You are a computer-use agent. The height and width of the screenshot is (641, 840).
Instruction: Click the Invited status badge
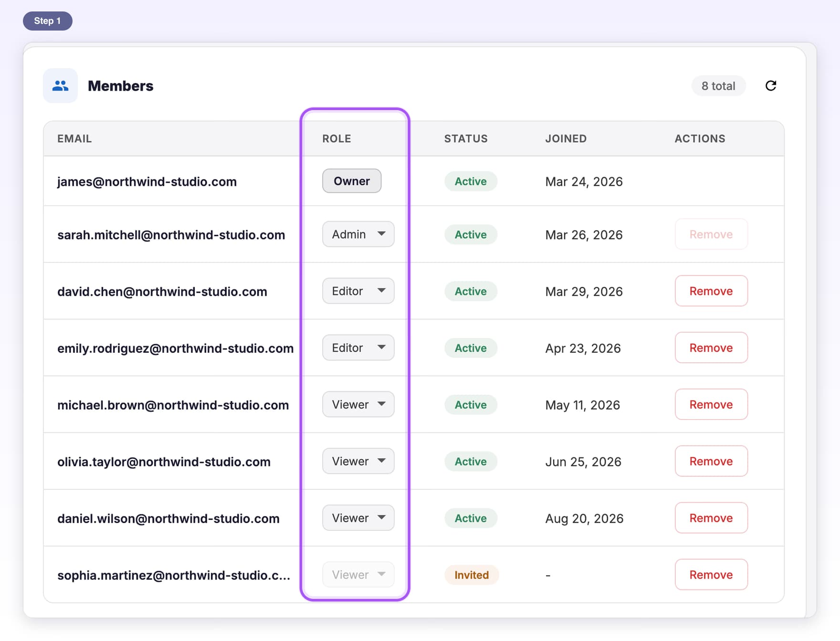pos(472,575)
